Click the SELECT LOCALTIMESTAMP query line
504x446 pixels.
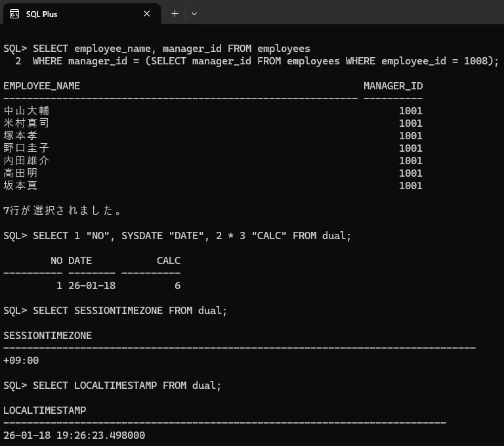point(112,386)
